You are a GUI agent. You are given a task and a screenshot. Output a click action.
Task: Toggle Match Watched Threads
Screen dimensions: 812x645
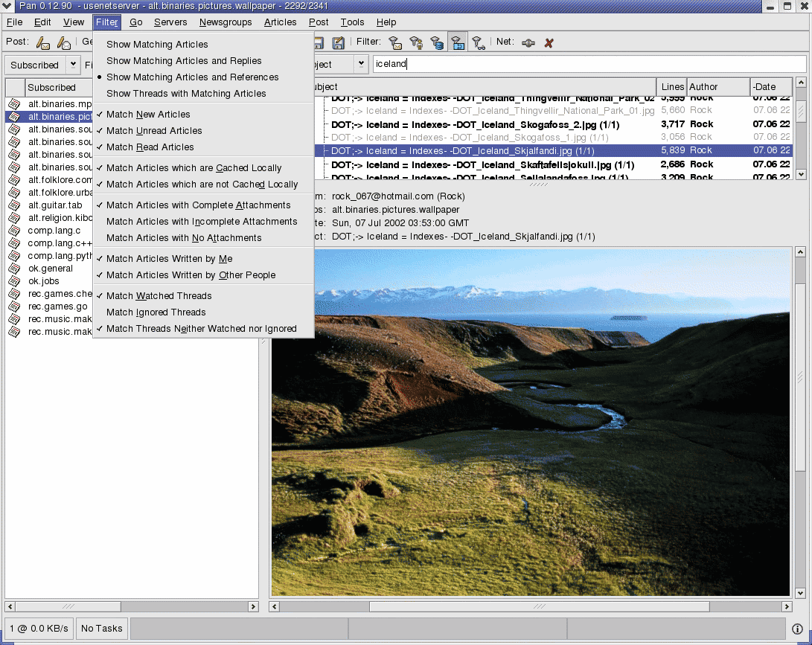[x=203, y=297]
